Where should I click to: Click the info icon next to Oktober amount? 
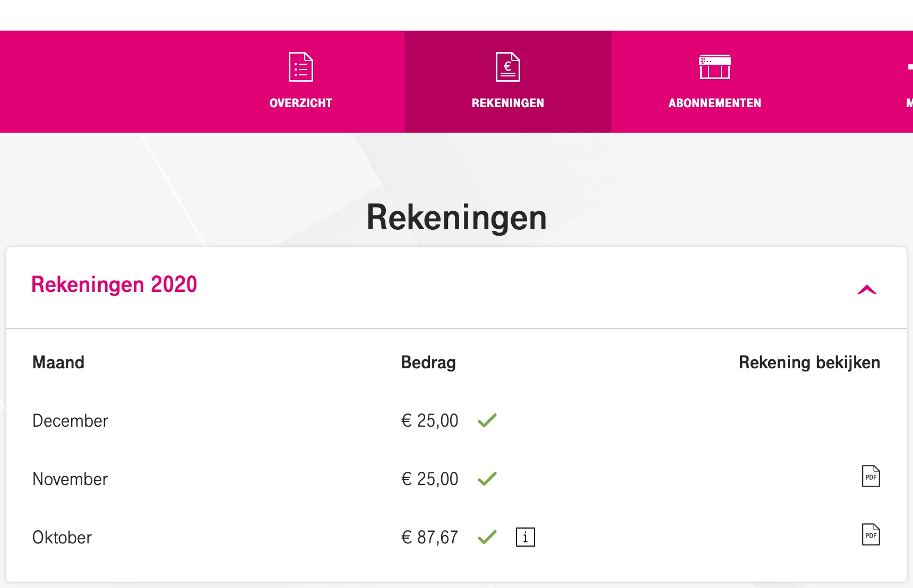525,537
